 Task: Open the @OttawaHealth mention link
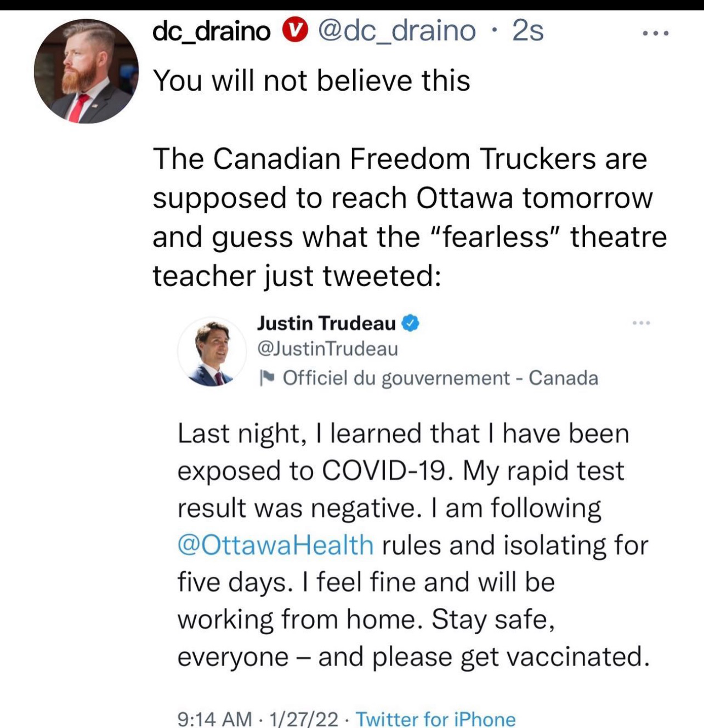275,545
